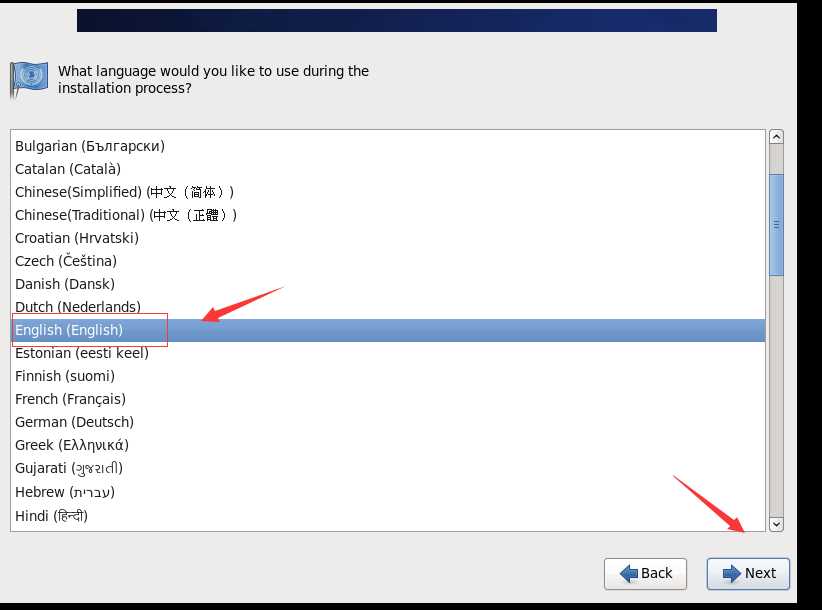Click the Back button
This screenshot has width=822, height=610.
645,574
